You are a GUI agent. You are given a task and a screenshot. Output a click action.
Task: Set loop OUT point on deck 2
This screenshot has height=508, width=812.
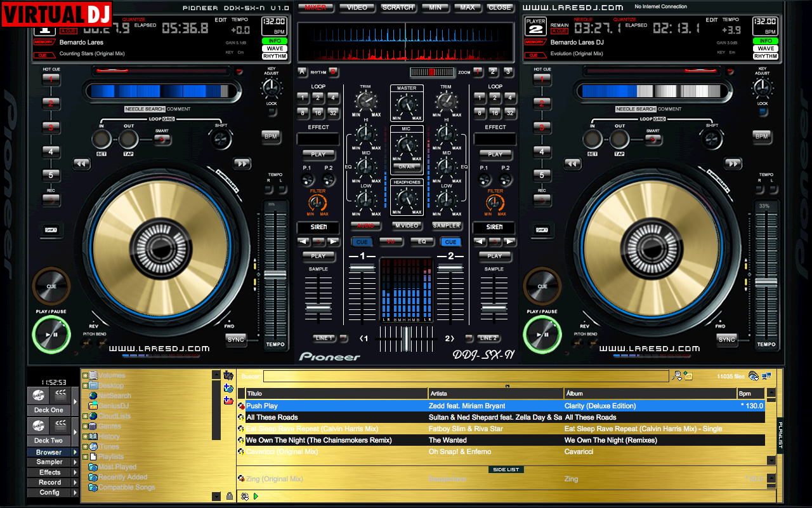(x=619, y=139)
